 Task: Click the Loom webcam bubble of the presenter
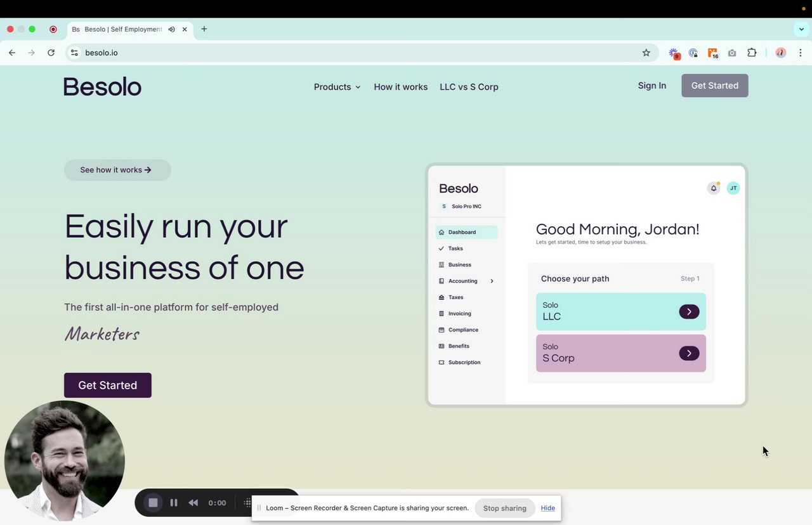click(x=65, y=461)
